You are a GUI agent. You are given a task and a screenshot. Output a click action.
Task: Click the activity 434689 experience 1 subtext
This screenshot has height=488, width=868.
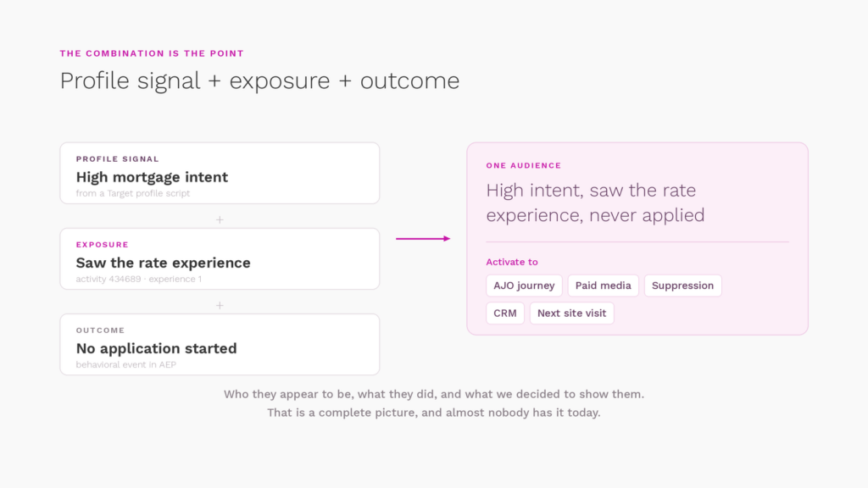coord(139,279)
